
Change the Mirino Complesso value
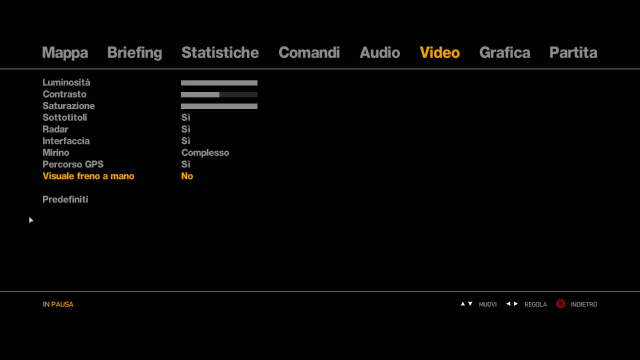pyautogui.click(x=205, y=153)
